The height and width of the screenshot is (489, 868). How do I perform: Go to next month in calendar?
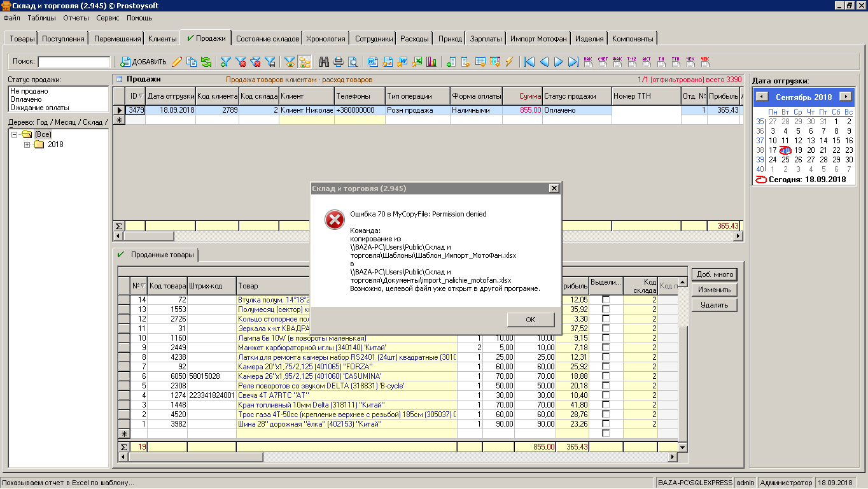tap(845, 97)
